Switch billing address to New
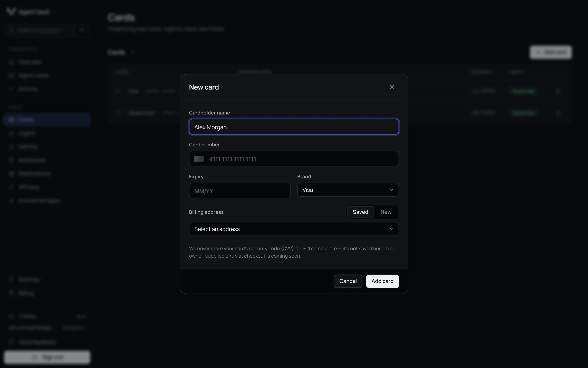The width and height of the screenshot is (588, 368). [386, 212]
